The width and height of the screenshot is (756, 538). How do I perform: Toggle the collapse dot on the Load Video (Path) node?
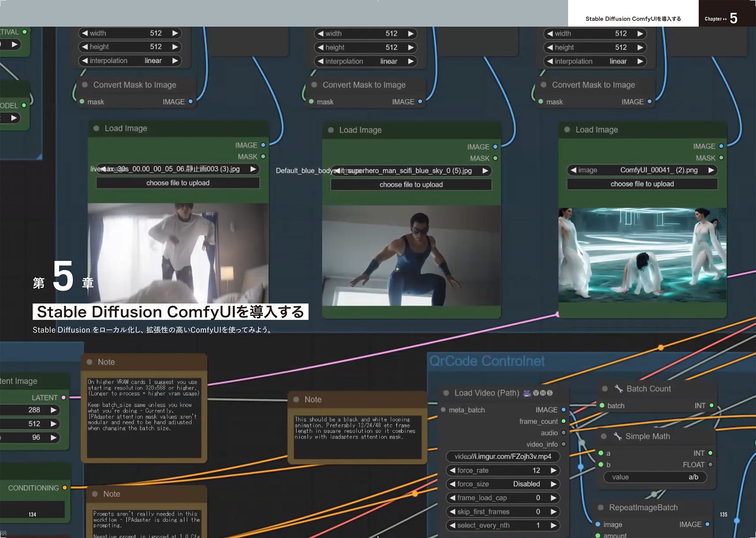pyautogui.click(x=446, y=393)
